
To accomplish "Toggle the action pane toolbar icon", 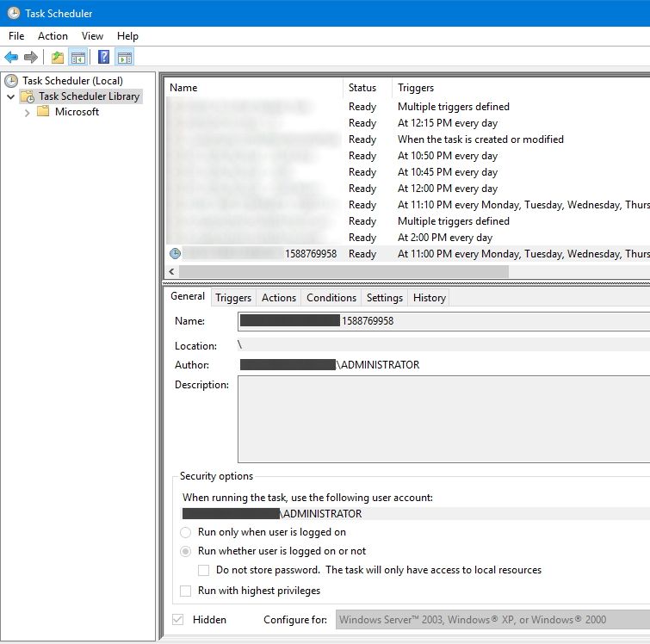I will point(125,57).
